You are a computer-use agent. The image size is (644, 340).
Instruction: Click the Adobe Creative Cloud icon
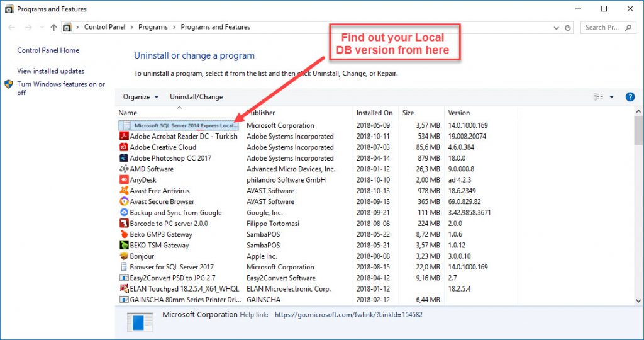coord(124,147)
